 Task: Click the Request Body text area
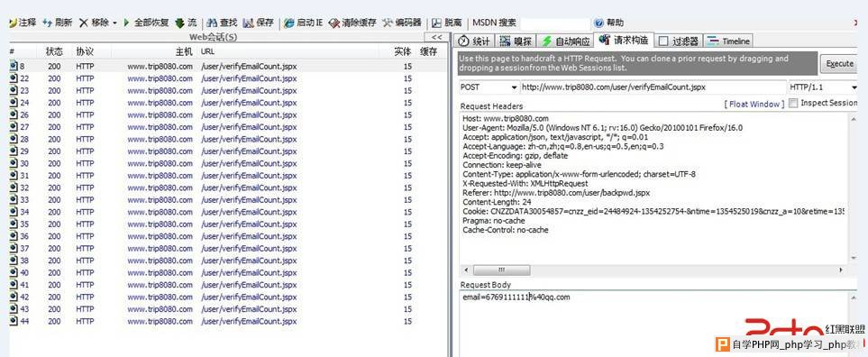pos(654,323)
